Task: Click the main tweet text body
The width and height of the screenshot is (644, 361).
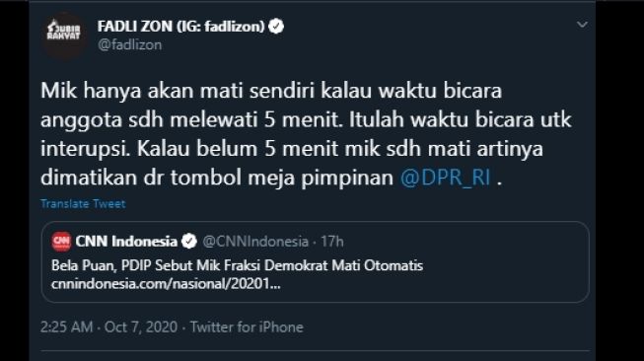Action: pyautogui.click(x=306, y=134)
